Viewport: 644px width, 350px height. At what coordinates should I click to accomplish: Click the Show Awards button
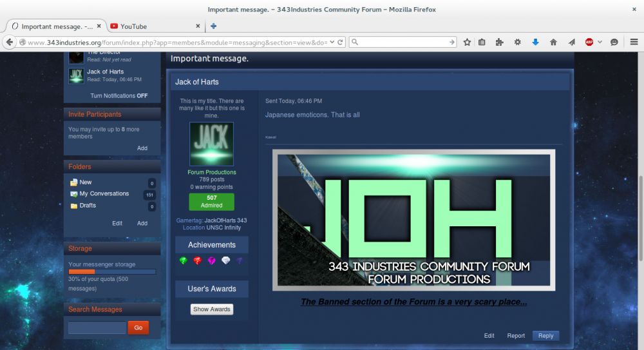click(x=211, y=309)
